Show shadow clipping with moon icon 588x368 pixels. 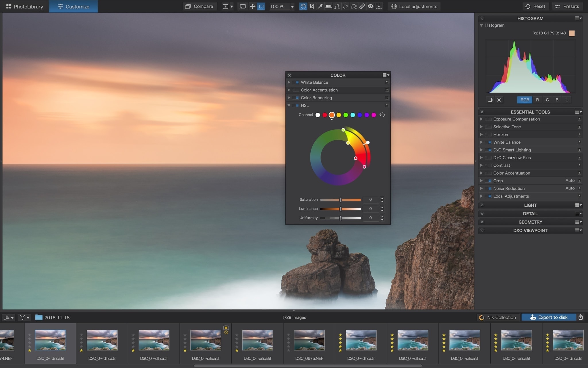click(x=490, y=100)
